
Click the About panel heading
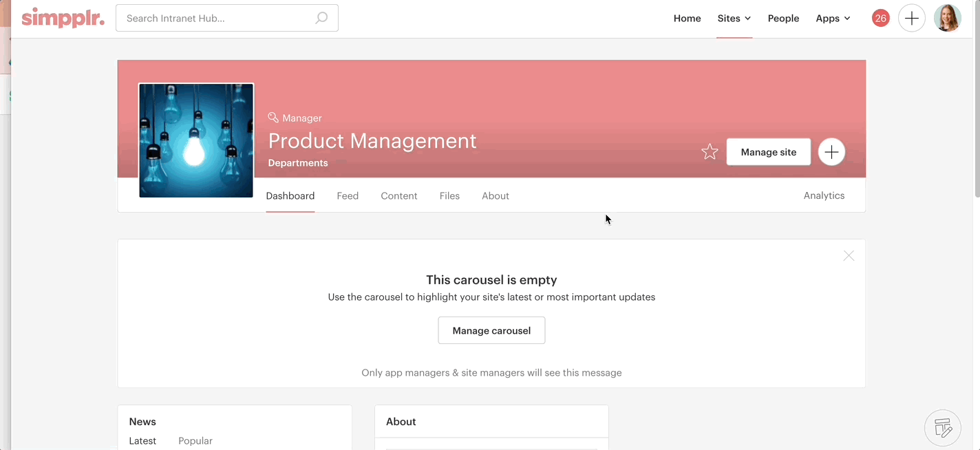[401, 422]
